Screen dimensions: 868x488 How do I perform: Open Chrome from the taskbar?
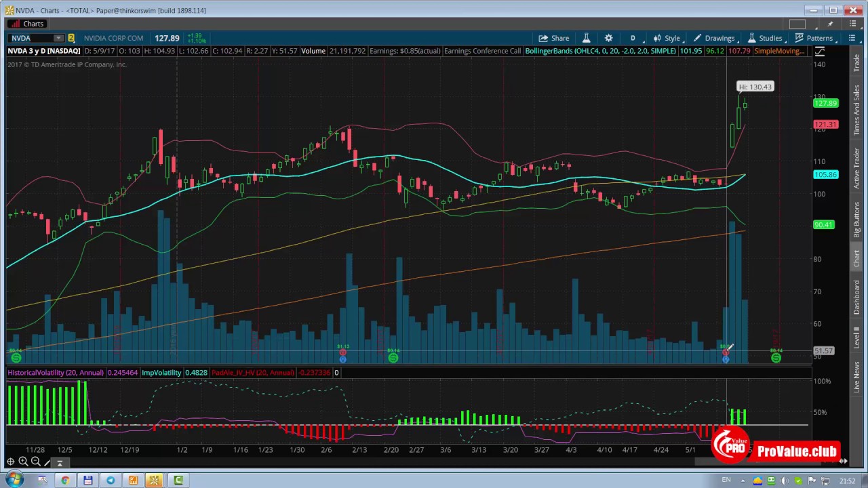point(65,481)
